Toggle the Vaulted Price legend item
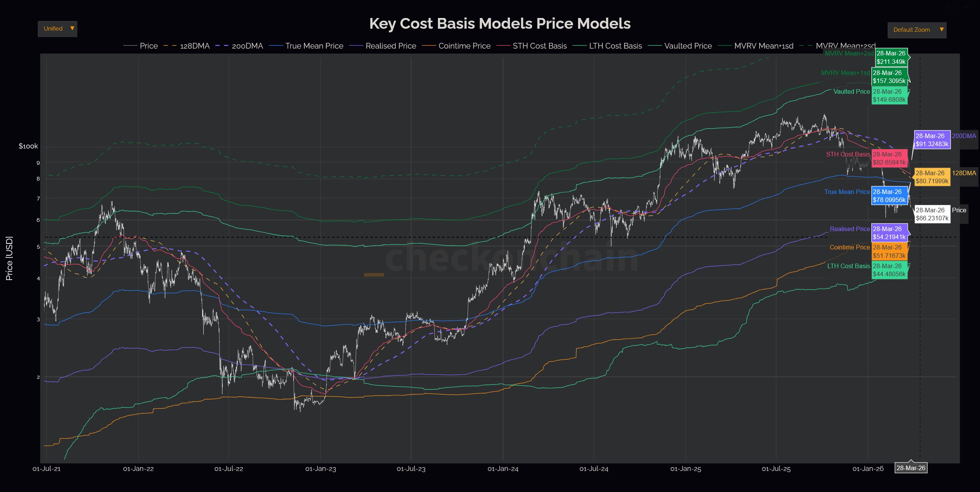980x492 pixels. tap(688, 46)
